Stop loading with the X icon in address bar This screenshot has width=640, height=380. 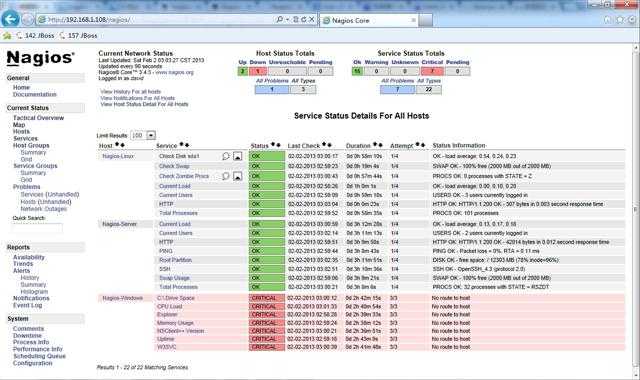pyautogui.click(x=311, y=20)
